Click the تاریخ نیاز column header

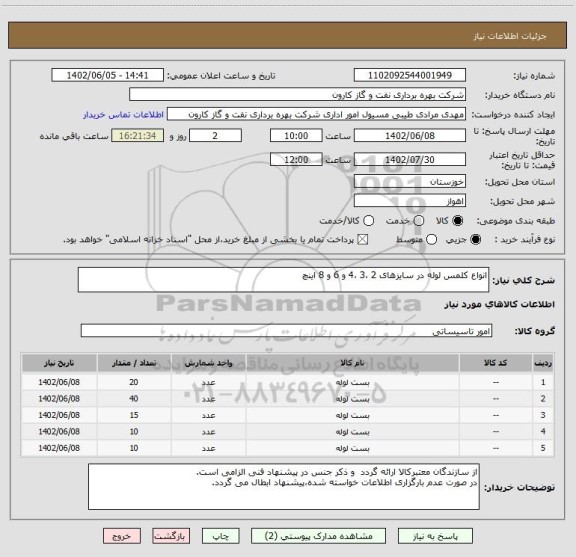click(59, 363)
